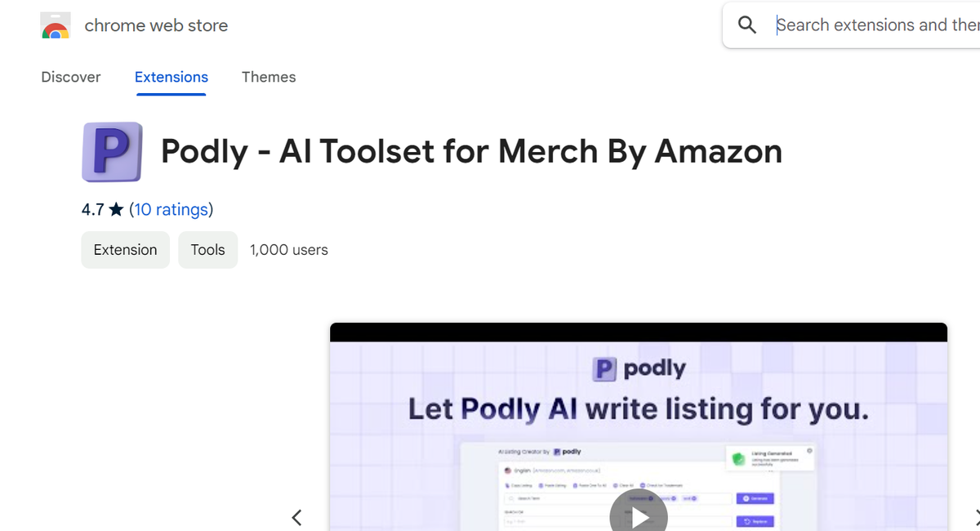Click the Extension category chip
980x531 pixels.
coord(125,249)
